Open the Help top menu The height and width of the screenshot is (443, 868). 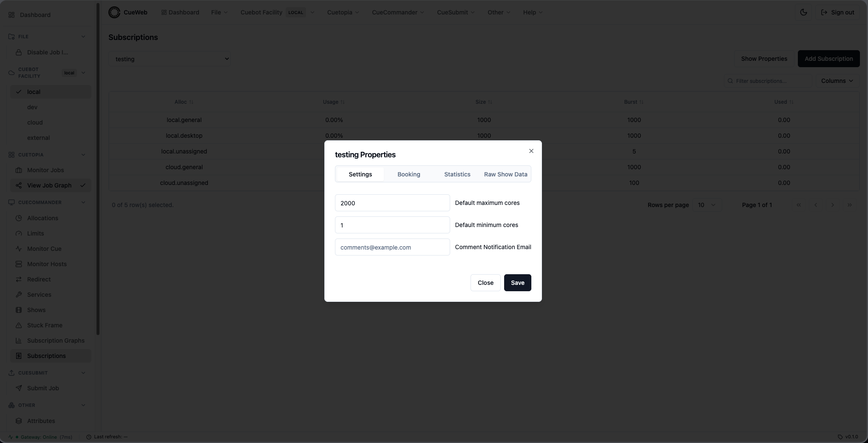point(533,12)
